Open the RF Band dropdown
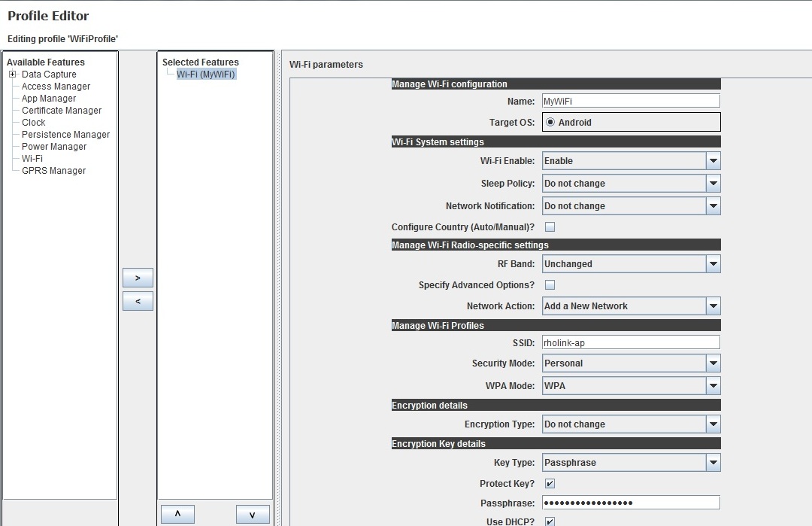This screenshot has width=812, height=526. 713,264
